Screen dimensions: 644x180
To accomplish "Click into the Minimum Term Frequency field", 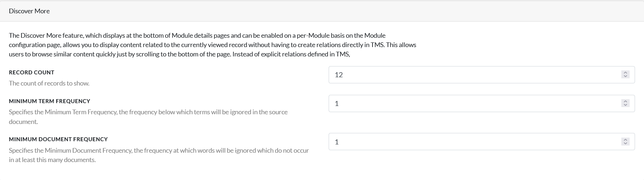I will [x=467, y=103].
